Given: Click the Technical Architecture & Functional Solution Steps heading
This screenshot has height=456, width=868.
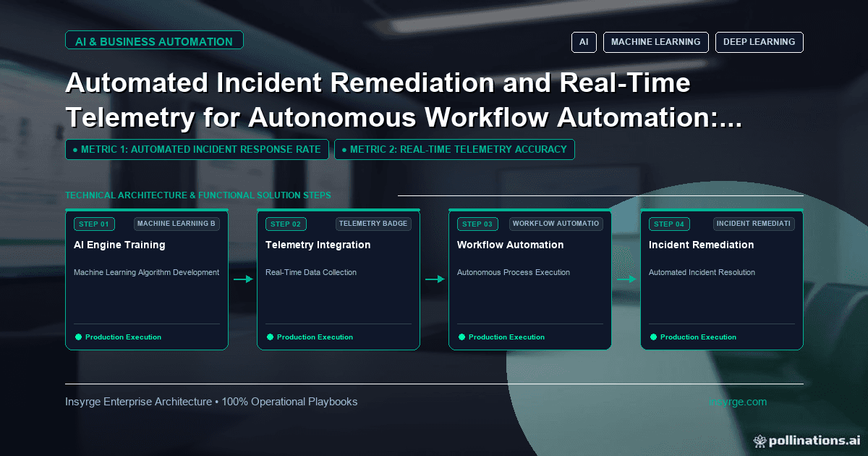Looking at the screenshot, I should [198, 195].
